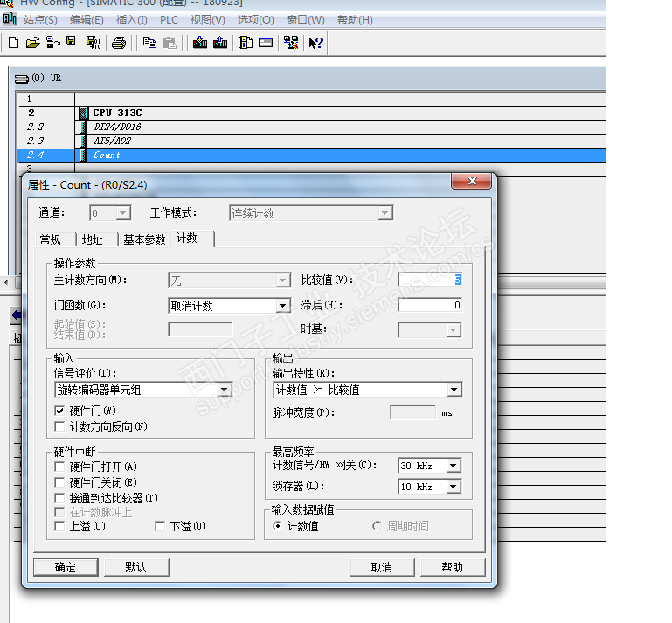Open the 站点(S) menu
This screenshot has width=672, height=623.
click(40, 20)
